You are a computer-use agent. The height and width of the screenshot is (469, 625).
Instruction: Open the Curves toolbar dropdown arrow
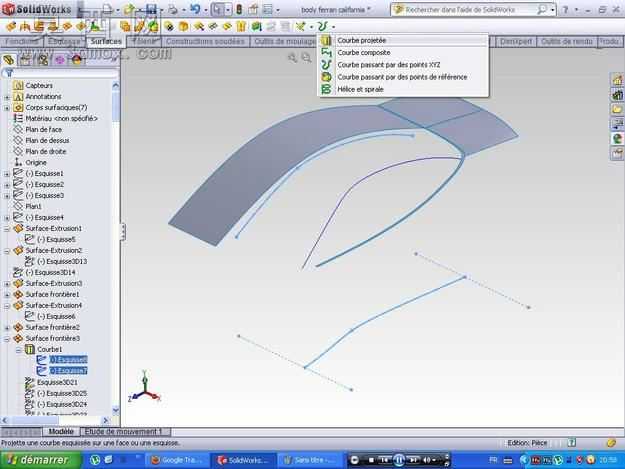[333, 27]
